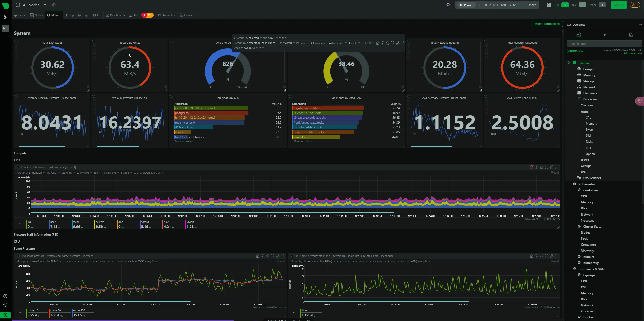Screen dimensions: 644x321
Task: Switch to the Anomalies tab
Action: (166, 15)
